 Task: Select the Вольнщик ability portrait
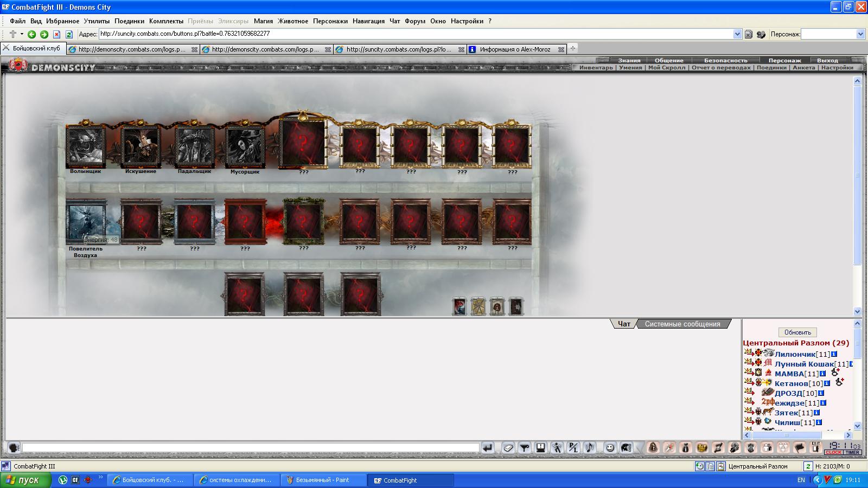point(86,146)
